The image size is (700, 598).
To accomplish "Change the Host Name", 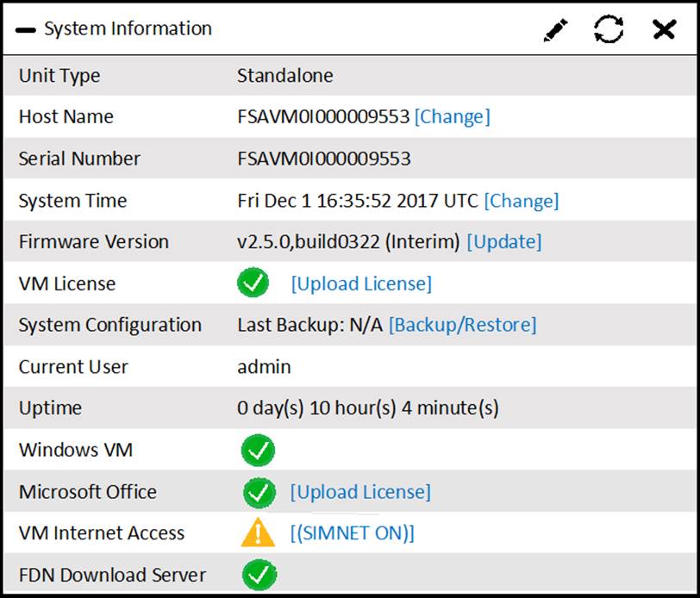I will 452,117.
